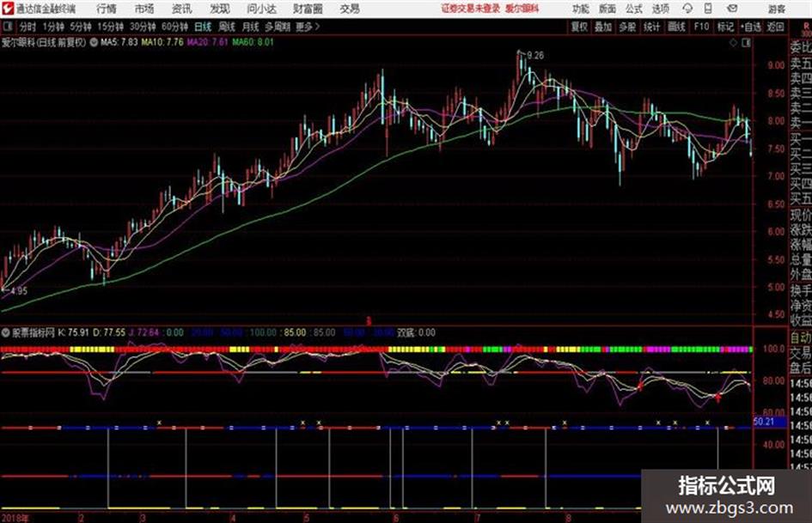The height and width of the screenshot is (523, 812).
Task: Open the 财富圈 menu
Action: coord(308,9)
